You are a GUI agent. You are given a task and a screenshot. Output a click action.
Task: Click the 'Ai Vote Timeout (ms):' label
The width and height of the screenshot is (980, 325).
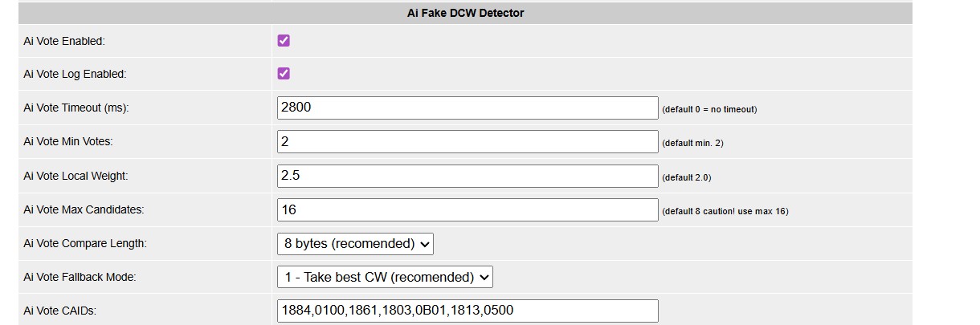pos(76,108)
